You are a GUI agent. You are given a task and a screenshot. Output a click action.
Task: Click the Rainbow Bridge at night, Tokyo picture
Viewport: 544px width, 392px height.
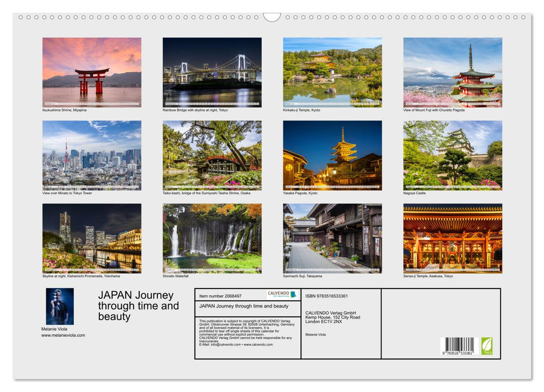pyautogui.click(x=213, y=72)
